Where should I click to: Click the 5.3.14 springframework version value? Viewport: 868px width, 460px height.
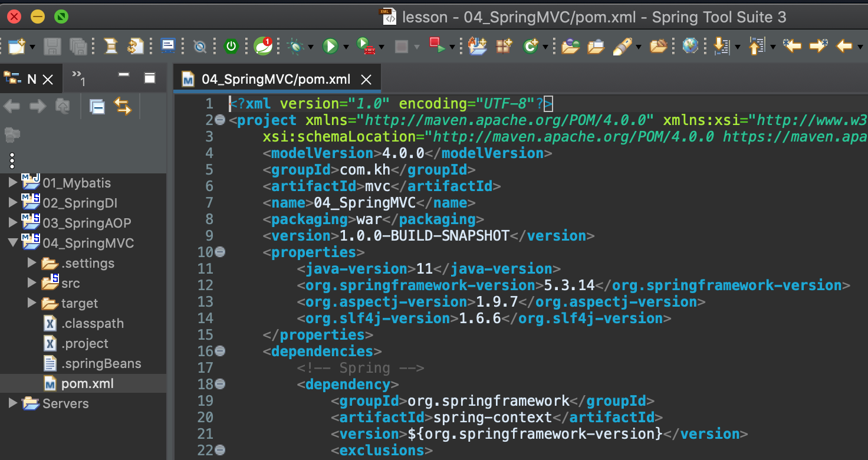569,285
